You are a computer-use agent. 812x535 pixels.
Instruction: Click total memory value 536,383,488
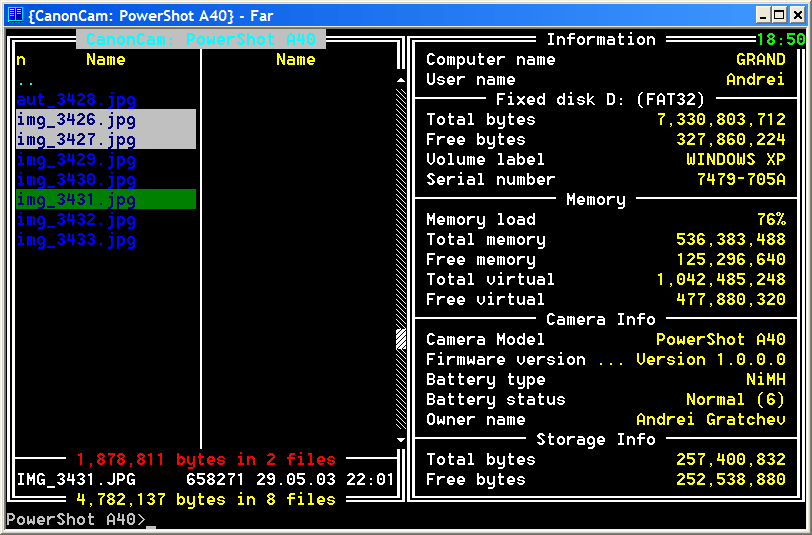731,239
